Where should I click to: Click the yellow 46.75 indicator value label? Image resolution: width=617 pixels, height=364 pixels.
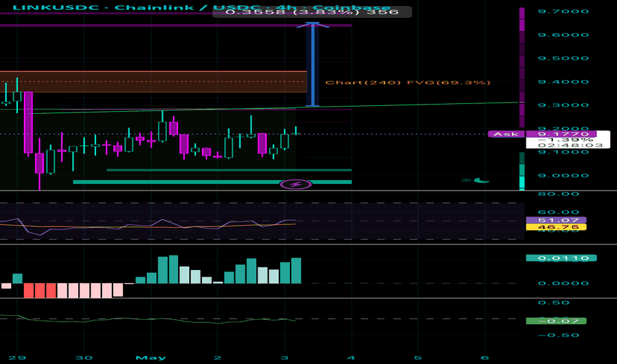pos(556,227)
